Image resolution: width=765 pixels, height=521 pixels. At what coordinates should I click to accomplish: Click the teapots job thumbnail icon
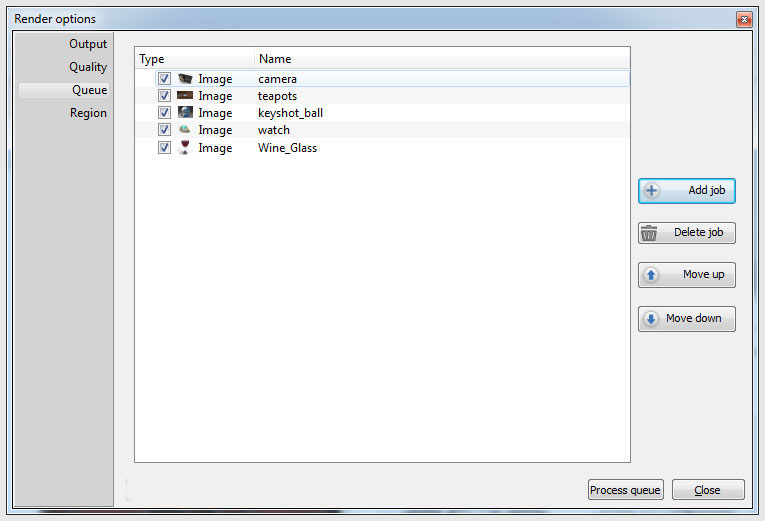click(x=185, y=96)
